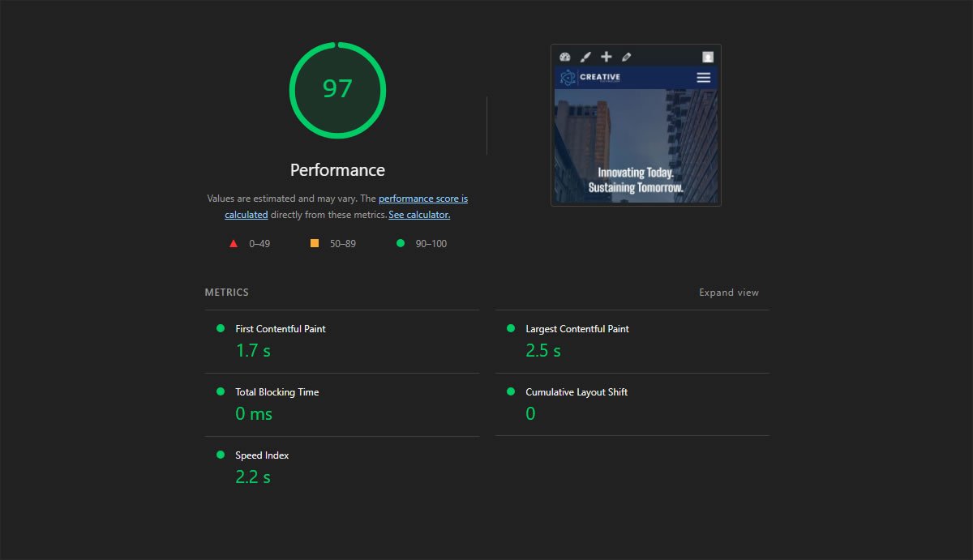
Task: Click the Speed Index metric label
Action: click(262, 455)
